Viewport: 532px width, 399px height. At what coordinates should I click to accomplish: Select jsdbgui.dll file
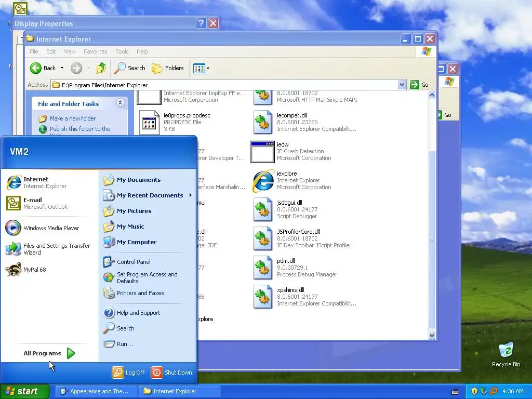[286, 210]
